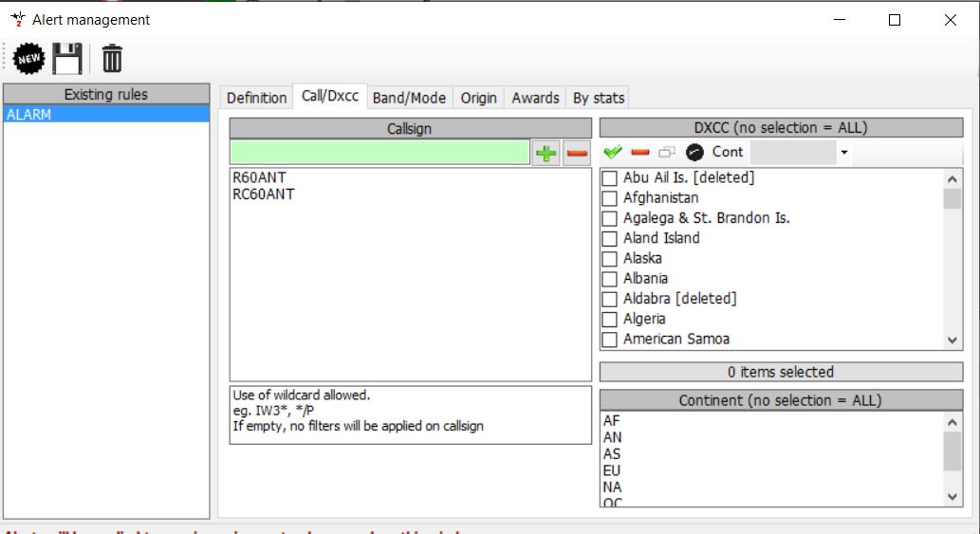Switch to the Call/Dxcc tab

[330, 96]
